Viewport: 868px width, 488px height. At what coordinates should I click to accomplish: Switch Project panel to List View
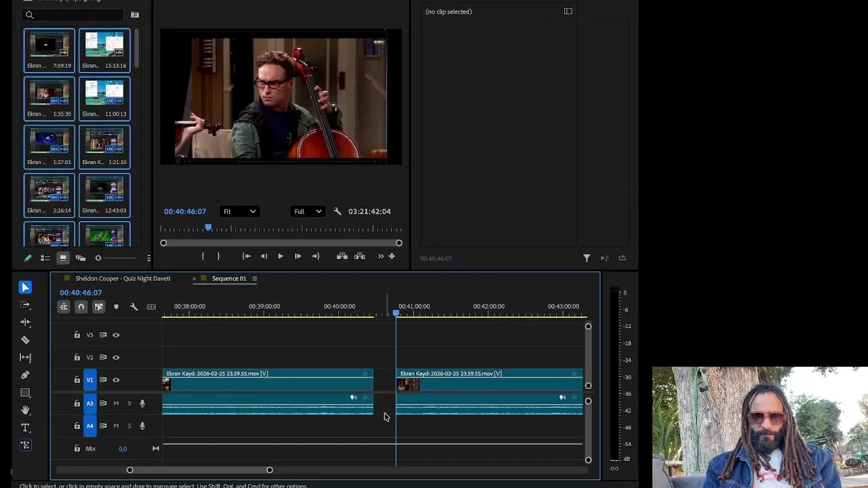point(45,258)
